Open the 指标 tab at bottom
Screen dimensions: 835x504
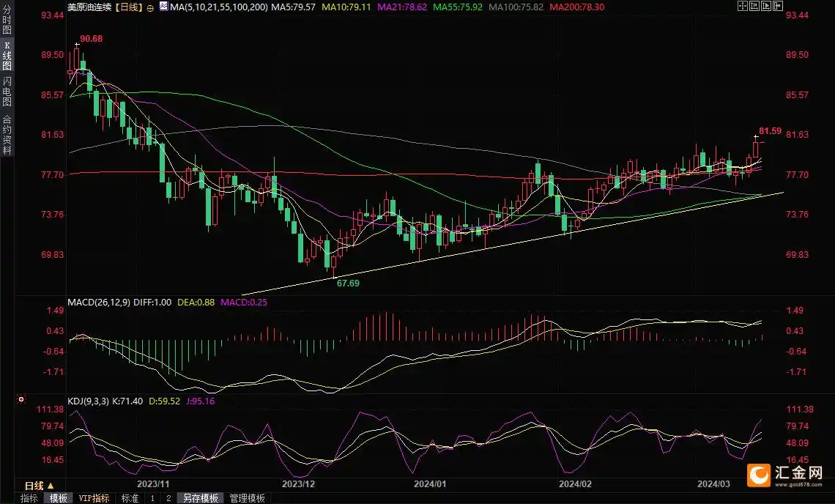tap(29, 498)
